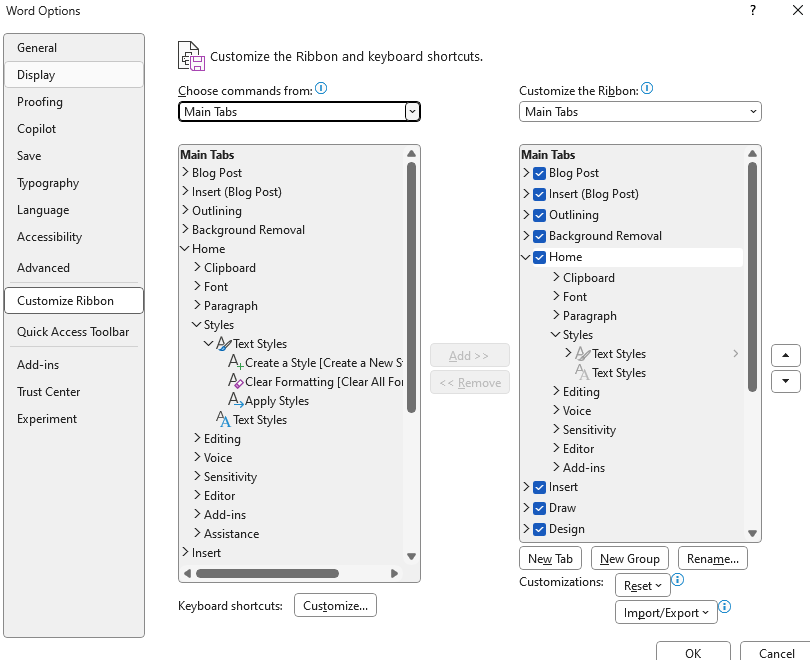The height and width of the screenshot is (660, 810).
Task: Collapse the Styles group in right list
Action: click(556, 334)
